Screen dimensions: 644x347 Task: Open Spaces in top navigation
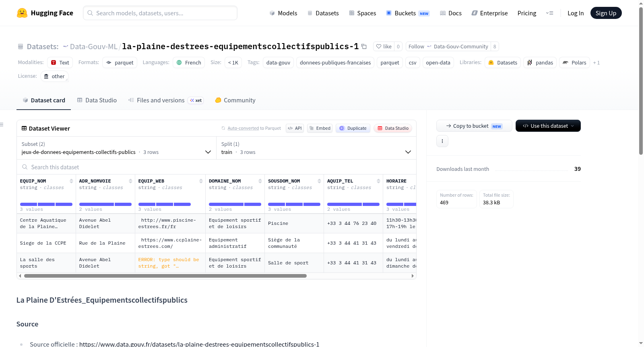tap(362, 13)
